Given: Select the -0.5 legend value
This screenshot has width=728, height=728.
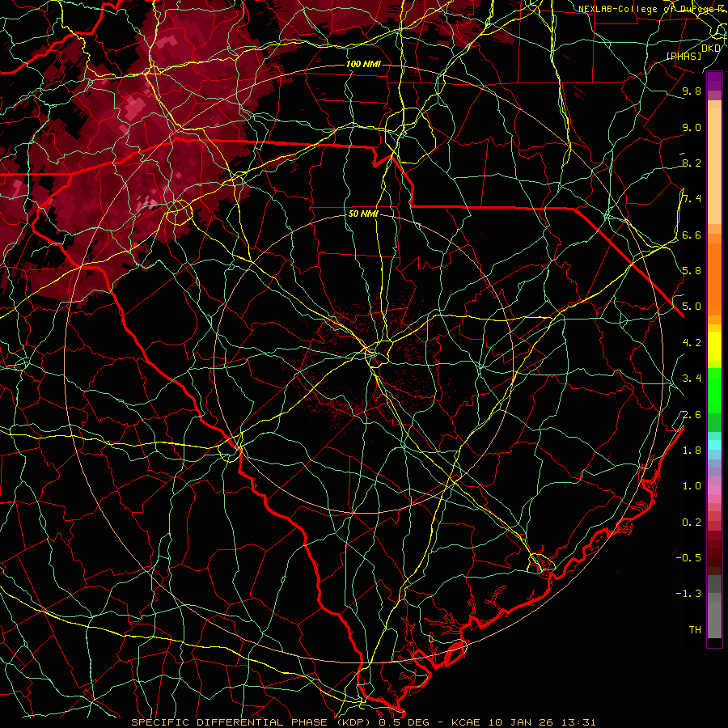Looking at the screenshot, I should coord(688,558).
